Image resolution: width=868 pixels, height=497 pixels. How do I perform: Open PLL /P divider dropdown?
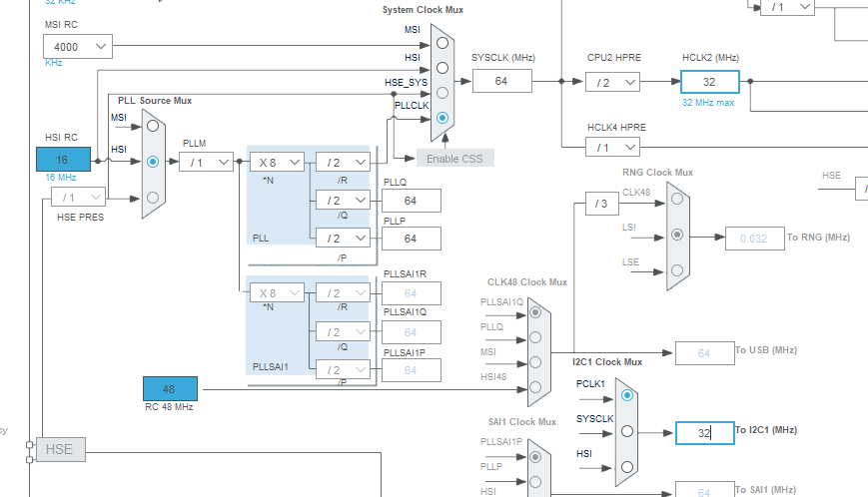click(x=343, y=238)
